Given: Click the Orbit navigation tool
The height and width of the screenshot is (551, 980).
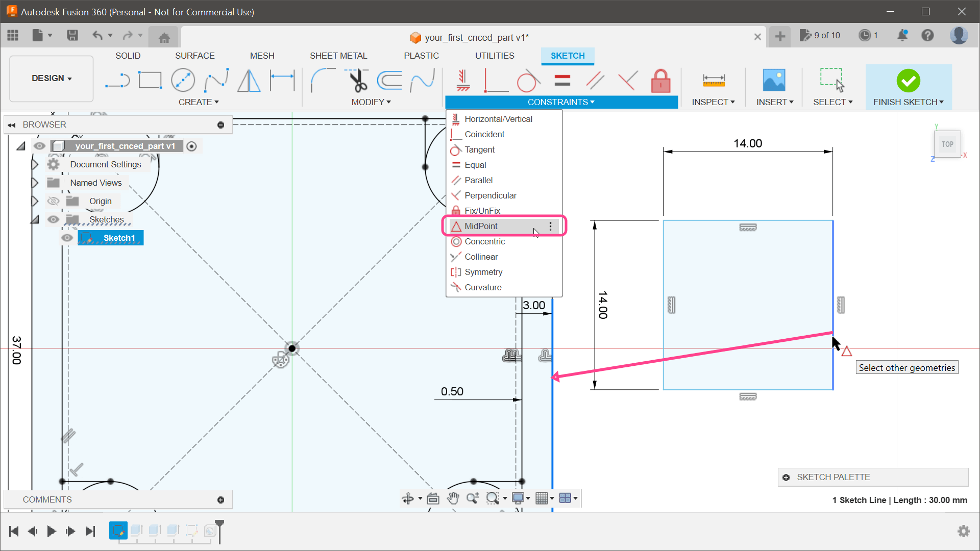Looking at the screenshot, I should tap(408, 498).
